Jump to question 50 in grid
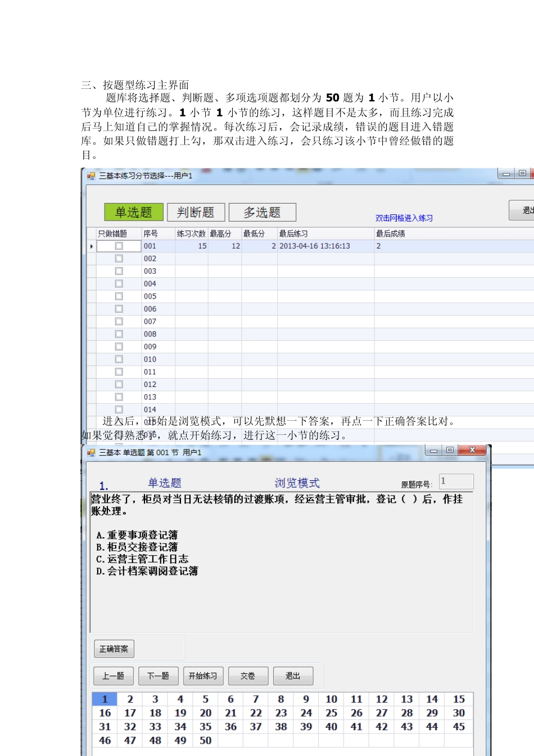The image size is (534, 756). tap(206, 741)
